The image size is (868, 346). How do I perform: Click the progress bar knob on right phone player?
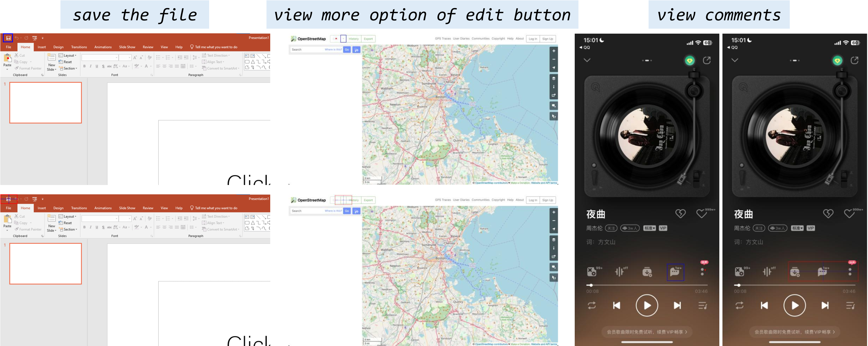pos(739,285)
